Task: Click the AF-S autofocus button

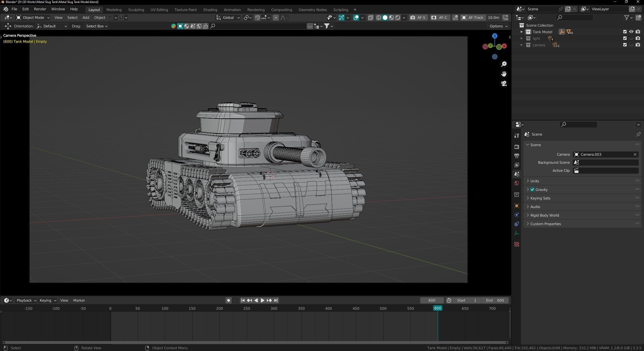Action: pos(419,18)
